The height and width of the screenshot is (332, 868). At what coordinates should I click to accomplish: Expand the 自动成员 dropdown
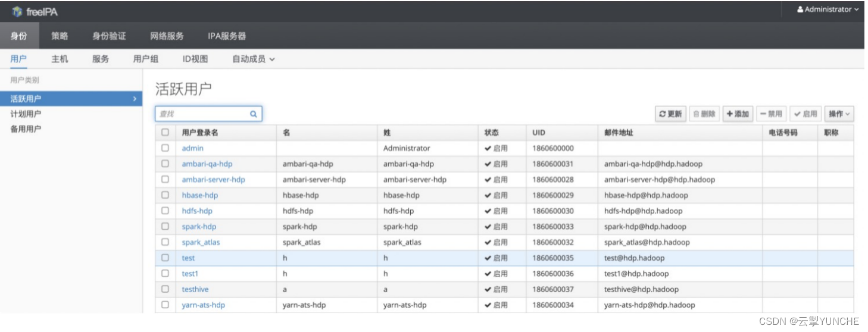click(254, 59)
